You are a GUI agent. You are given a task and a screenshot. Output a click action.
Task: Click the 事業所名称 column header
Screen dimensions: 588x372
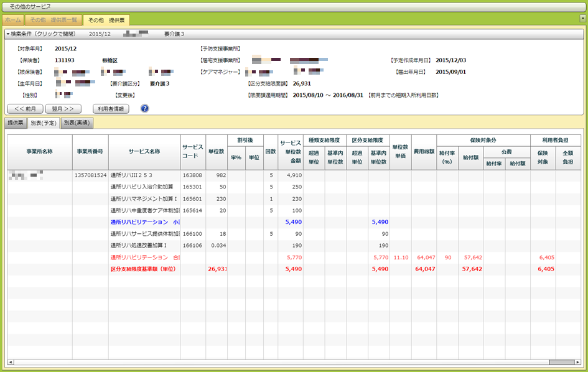[x=39, y=151]
